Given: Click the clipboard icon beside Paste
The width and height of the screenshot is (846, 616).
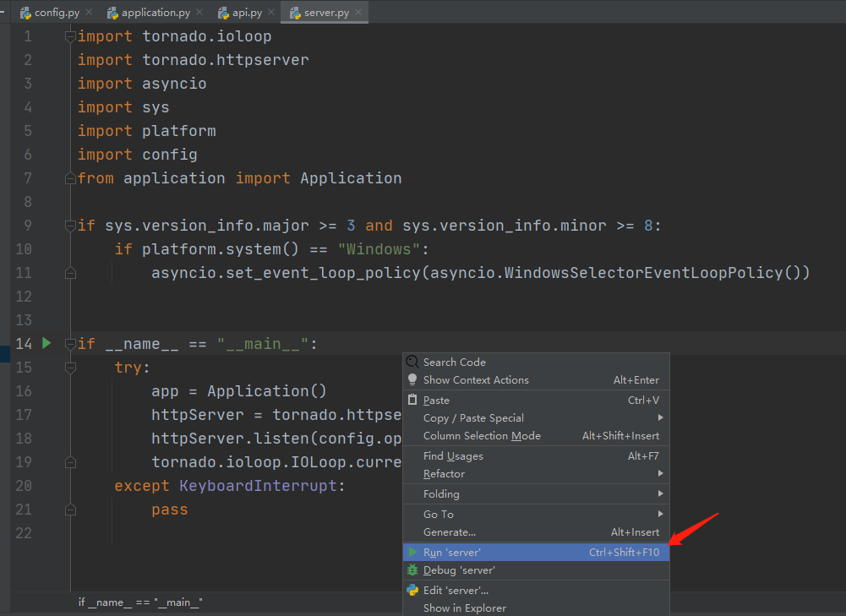Looking at the screenshot, I should (x=412, y=400).
